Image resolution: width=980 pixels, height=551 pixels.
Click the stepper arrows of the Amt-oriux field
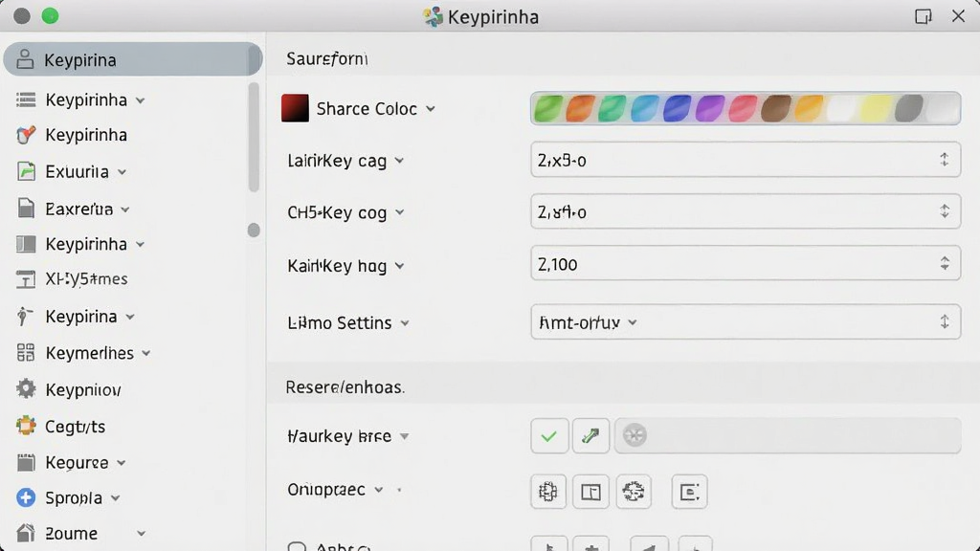point(945,321)
